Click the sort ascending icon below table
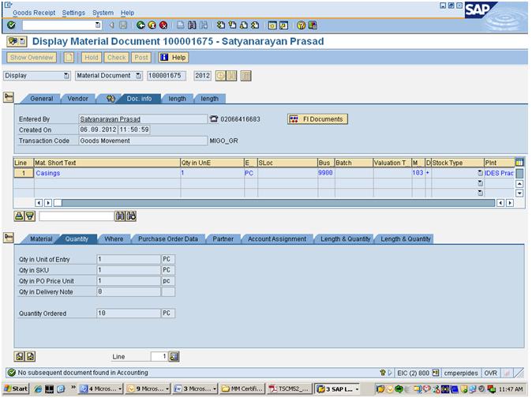Image resolution: width=532 pixels, height=398 pixels. (x=19, y=216)
